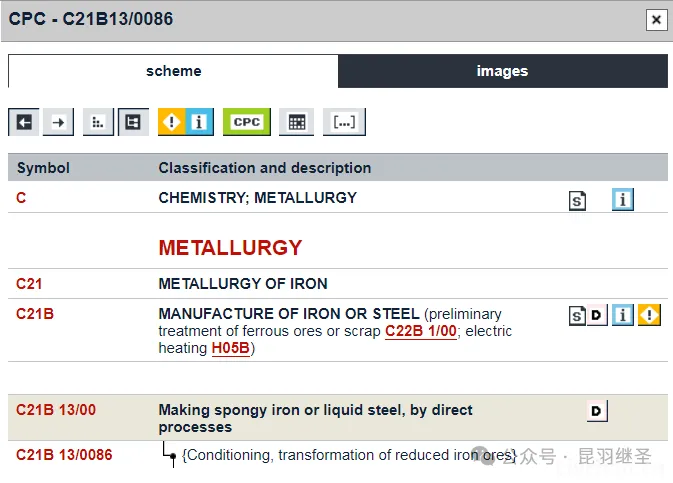The image size is (673, 483).
Task: Toggle the tree view toolbar button
Action: 133,122
